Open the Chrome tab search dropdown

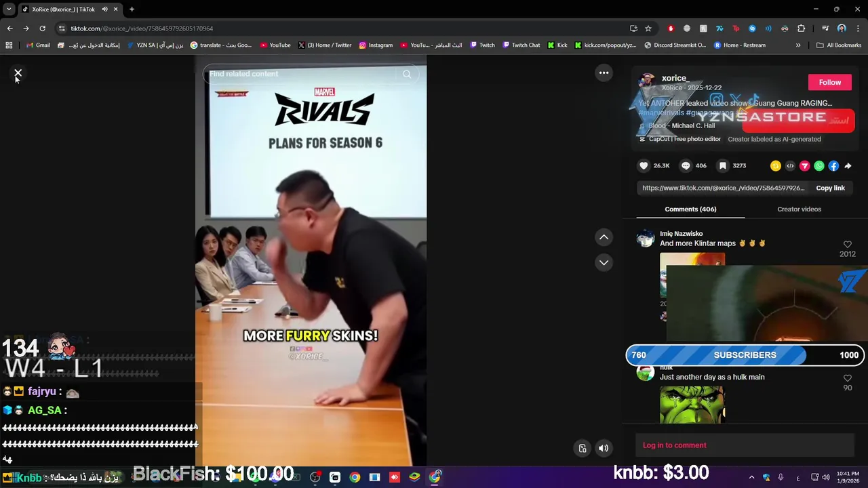click(x=8, y=9)
